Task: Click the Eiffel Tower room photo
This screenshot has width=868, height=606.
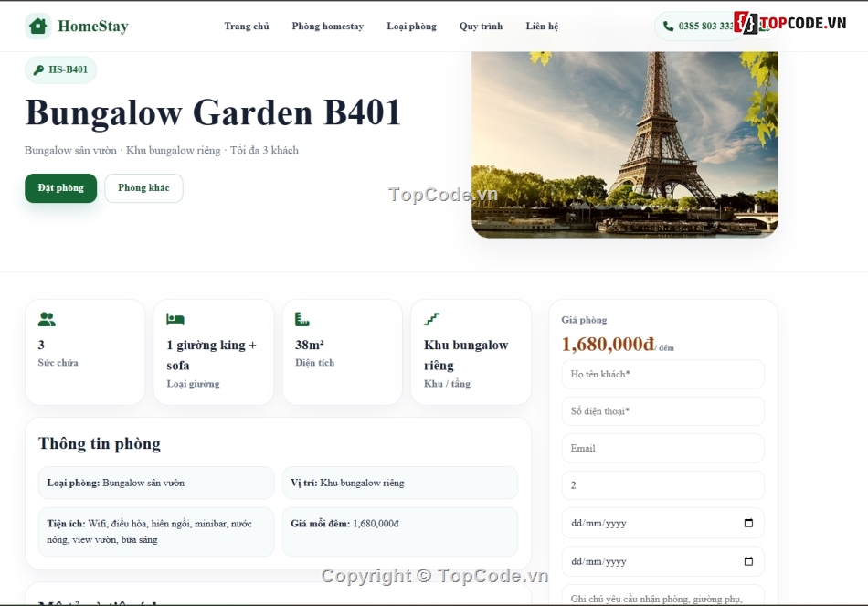Action: [624, 145]
